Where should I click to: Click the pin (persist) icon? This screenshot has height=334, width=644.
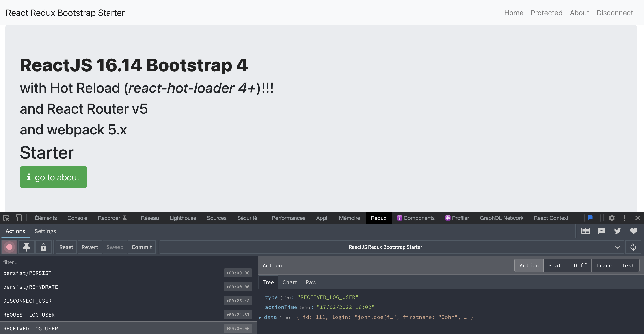pyautogui.click(x=26, y=247)
